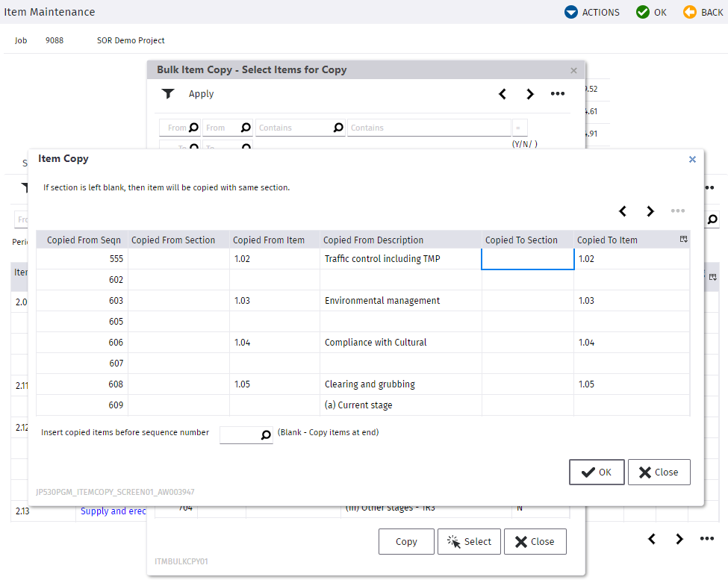Close the Item Copy dialog with X

click(692, 159)
